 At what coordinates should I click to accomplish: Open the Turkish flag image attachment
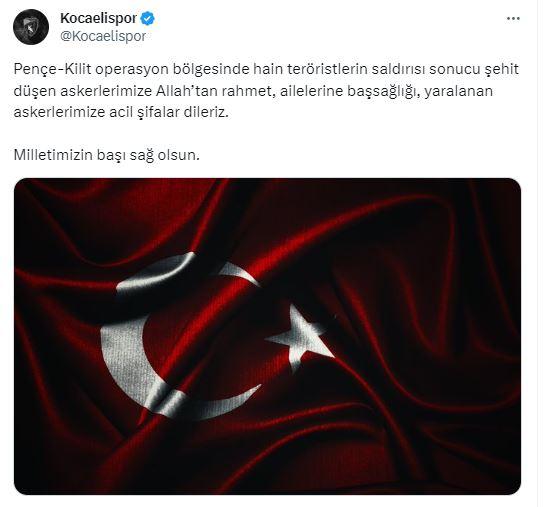tap(267, 336)
